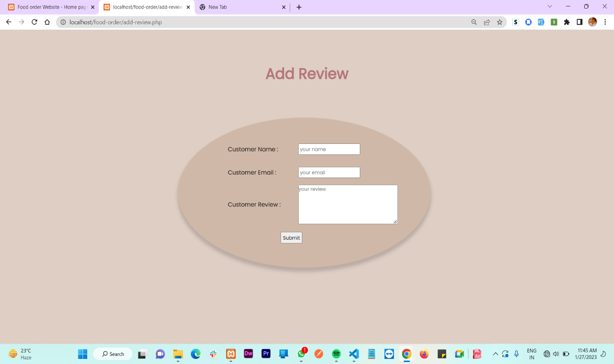Click the your email input field

click(329, 172)
